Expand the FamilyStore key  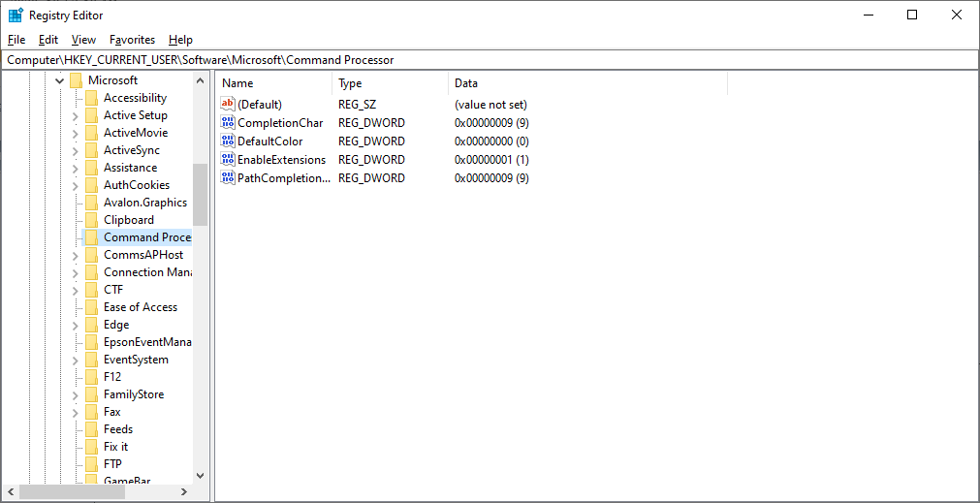tap(76, 394)
